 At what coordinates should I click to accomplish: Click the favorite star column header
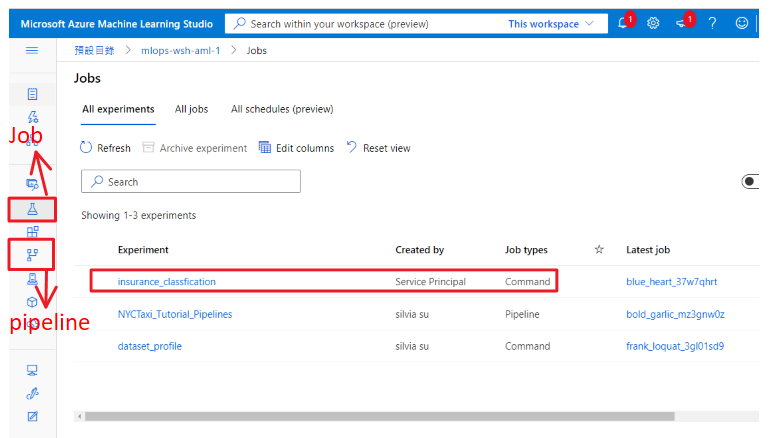point(599,250)
